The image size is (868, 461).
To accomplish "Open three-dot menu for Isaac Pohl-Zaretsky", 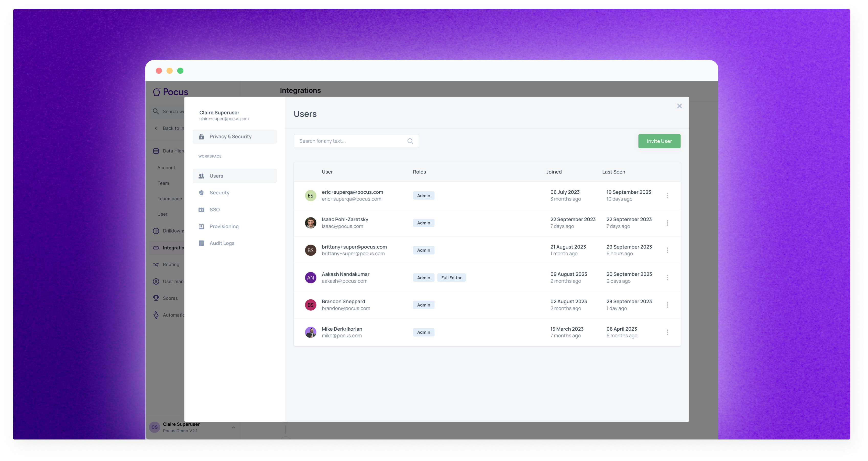I will [667, 223].
